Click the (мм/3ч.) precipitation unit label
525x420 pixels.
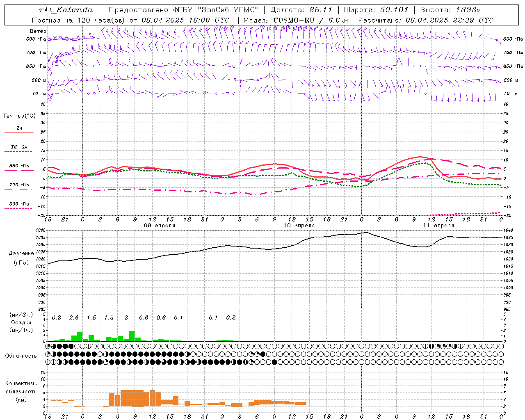point(21,315)
